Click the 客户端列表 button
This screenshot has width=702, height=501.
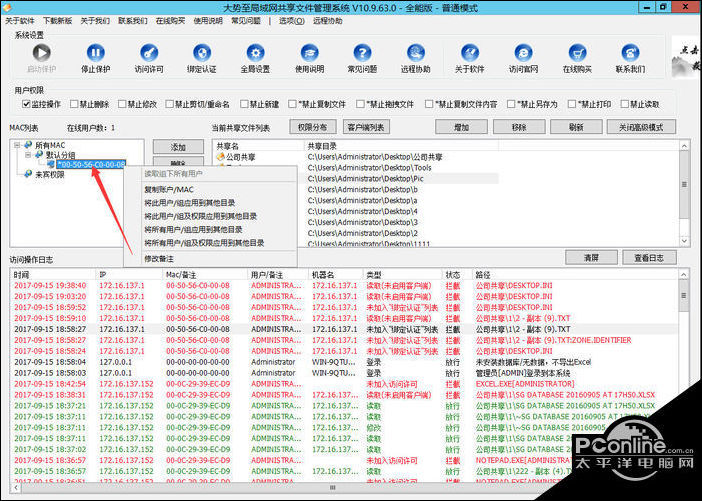(x=366, y=127)
